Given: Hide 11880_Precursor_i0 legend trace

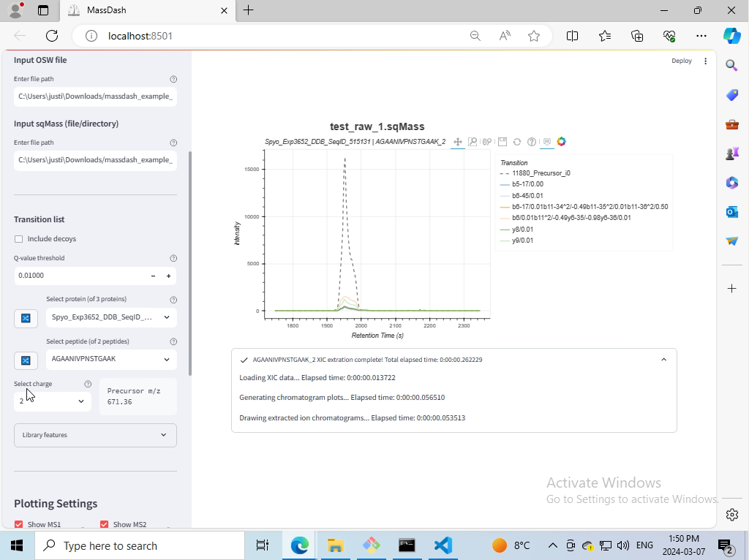Looking at the screenshot, I should [535, 173].
